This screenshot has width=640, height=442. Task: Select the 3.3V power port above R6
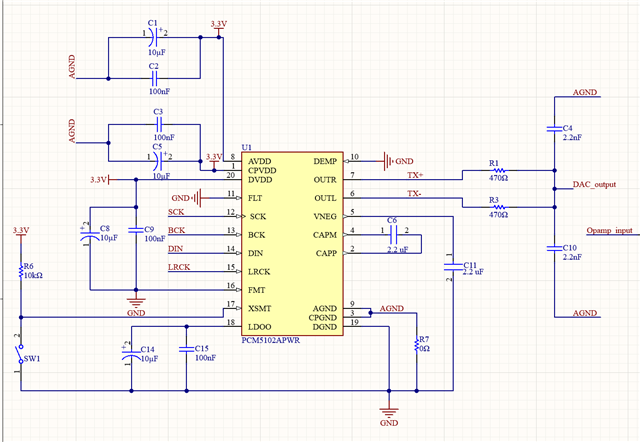click(x=20, y=234)
